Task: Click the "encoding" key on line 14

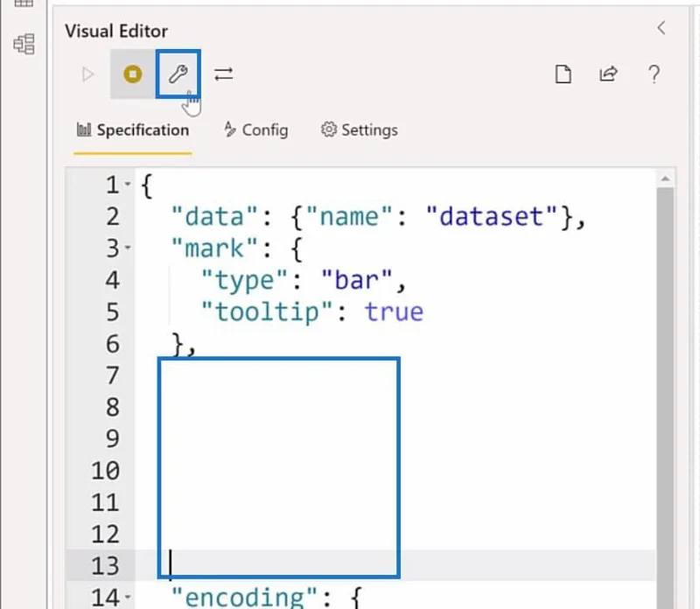Action: pyautogui.click(x=244, y=598)
